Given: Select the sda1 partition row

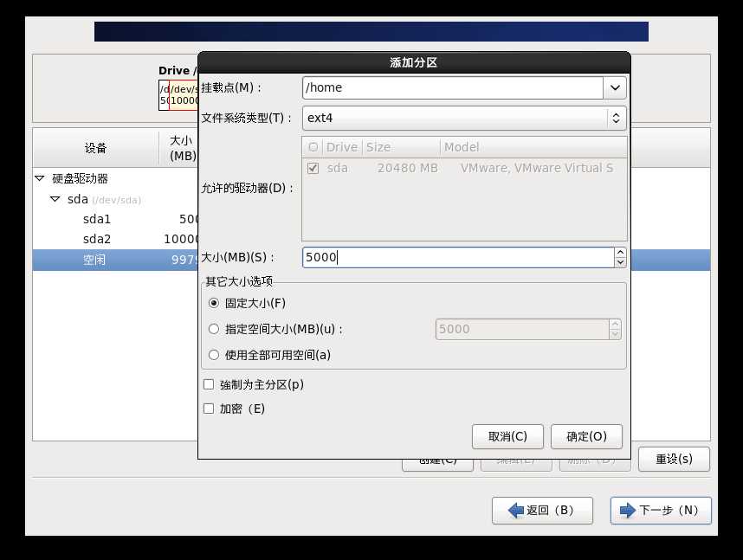Looking at the screenshot, I should point(116,219).
